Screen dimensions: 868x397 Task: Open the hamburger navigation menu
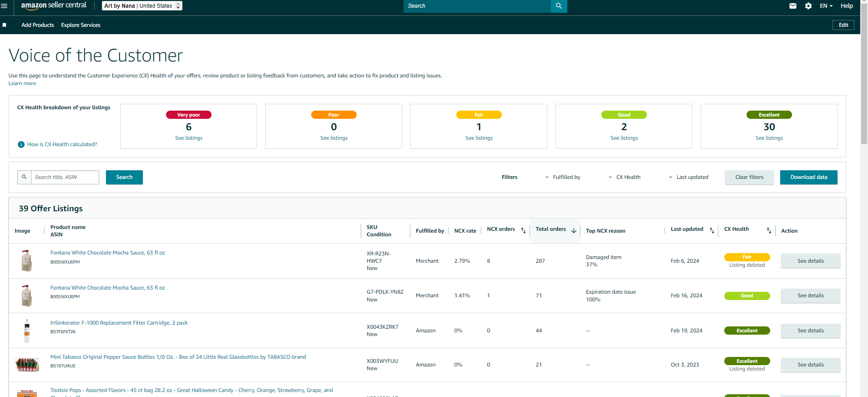pyautogui.click(x=5, y=6)
